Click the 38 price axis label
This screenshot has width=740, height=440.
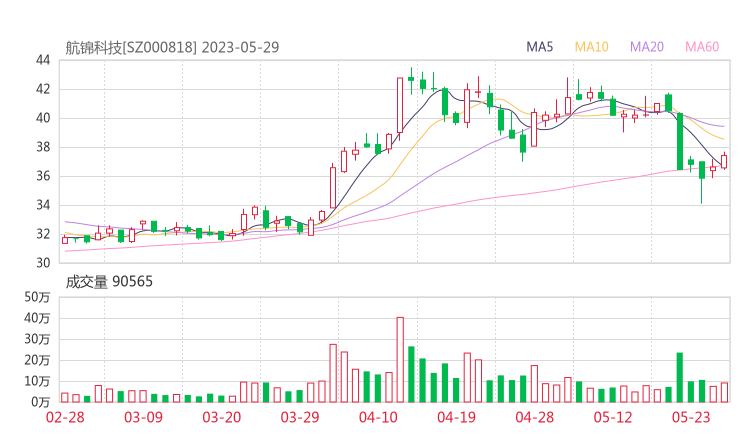coord(43,147)
